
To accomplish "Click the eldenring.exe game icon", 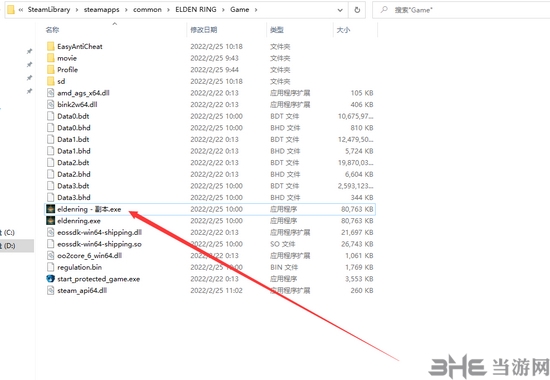I will coord(51,221).
